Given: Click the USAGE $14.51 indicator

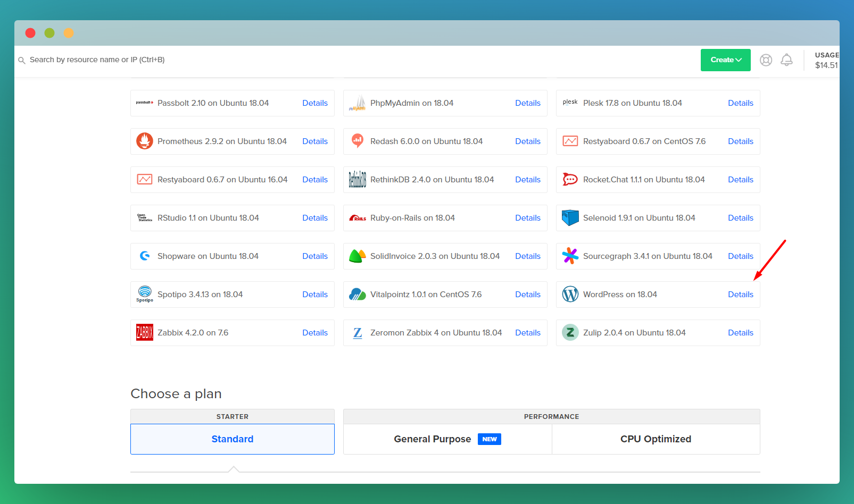Looking at the screenshot, I should [x=826, y=60].
